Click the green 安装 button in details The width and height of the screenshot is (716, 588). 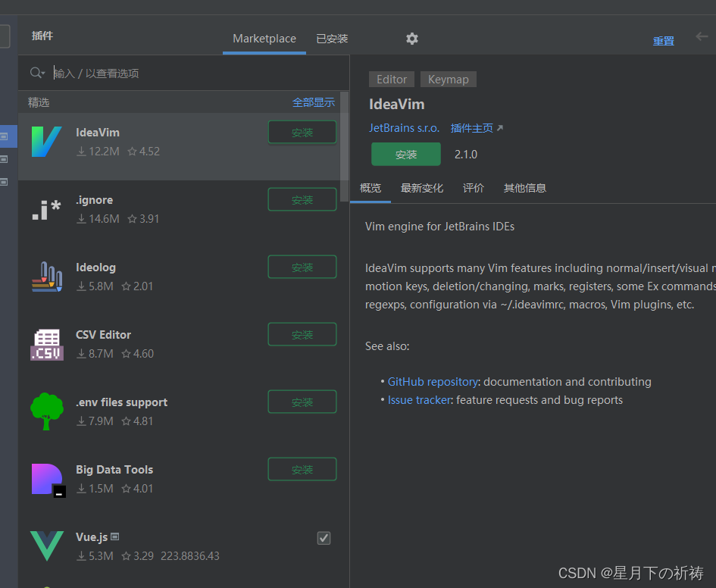(406, 155)
